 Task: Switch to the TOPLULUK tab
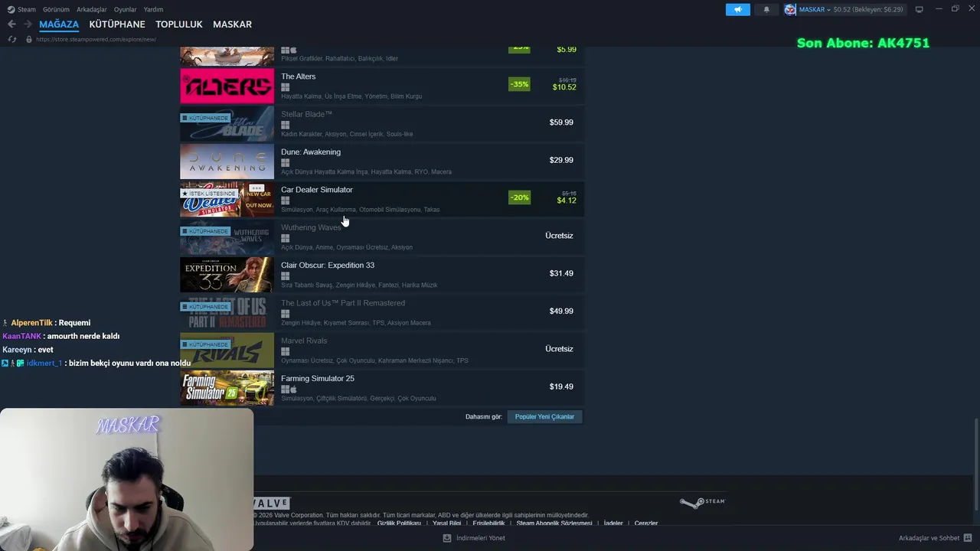pos(179,24)
